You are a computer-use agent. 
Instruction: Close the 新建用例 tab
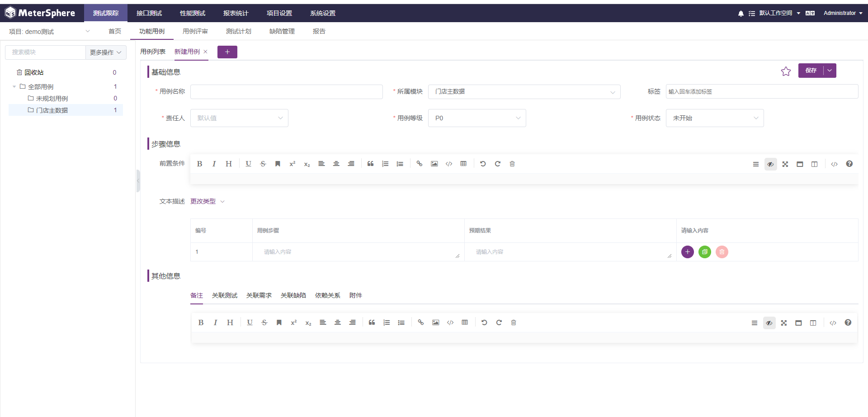click(x=205, y=52)
